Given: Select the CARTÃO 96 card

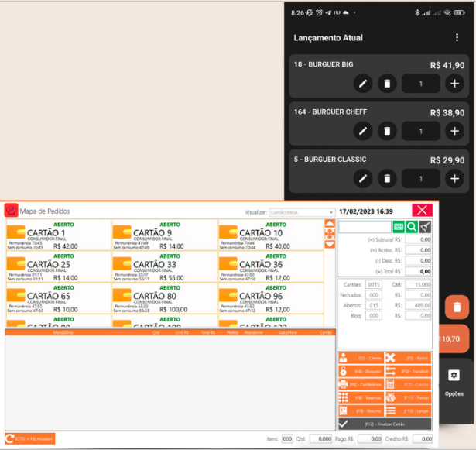Looking at the screenshot, I should 270,298.
